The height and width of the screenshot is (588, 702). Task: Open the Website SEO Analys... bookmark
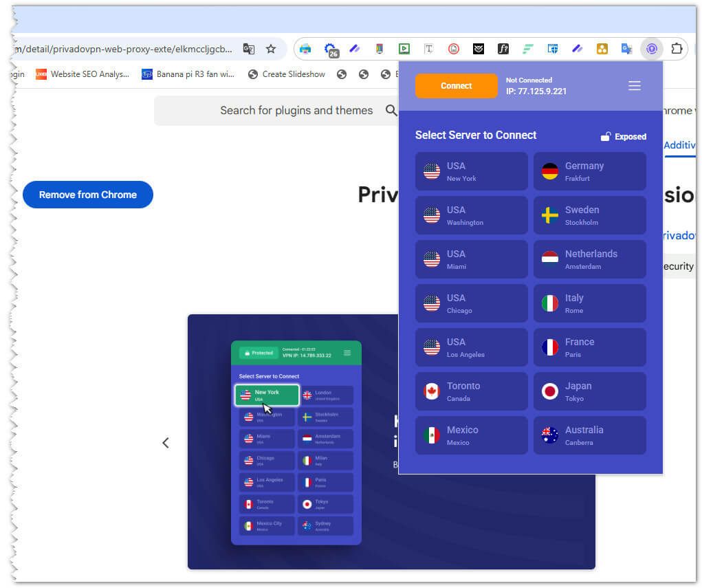83,74
